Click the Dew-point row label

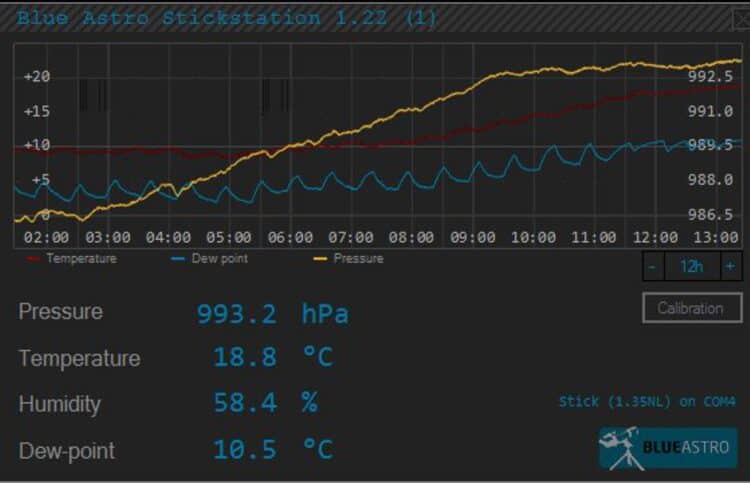(67, 451)
